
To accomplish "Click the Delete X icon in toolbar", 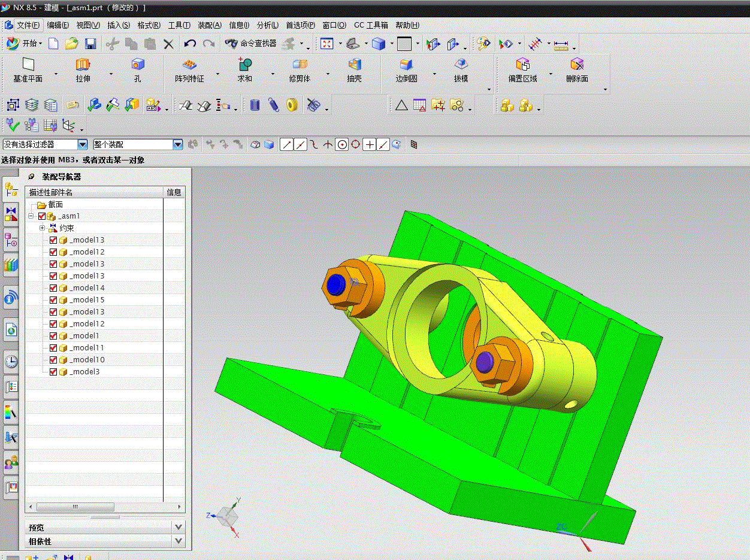I will (x=169, y=44).
